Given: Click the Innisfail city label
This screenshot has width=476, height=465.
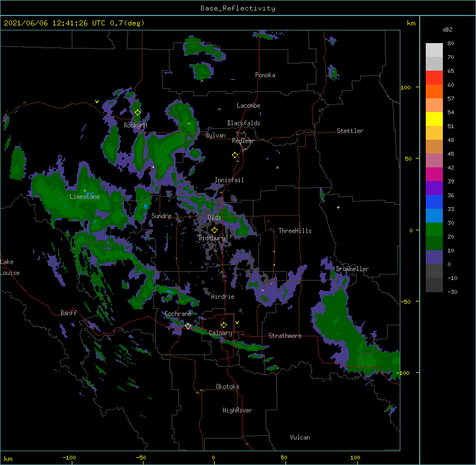Looking at the screenshot, I should 229,180.
